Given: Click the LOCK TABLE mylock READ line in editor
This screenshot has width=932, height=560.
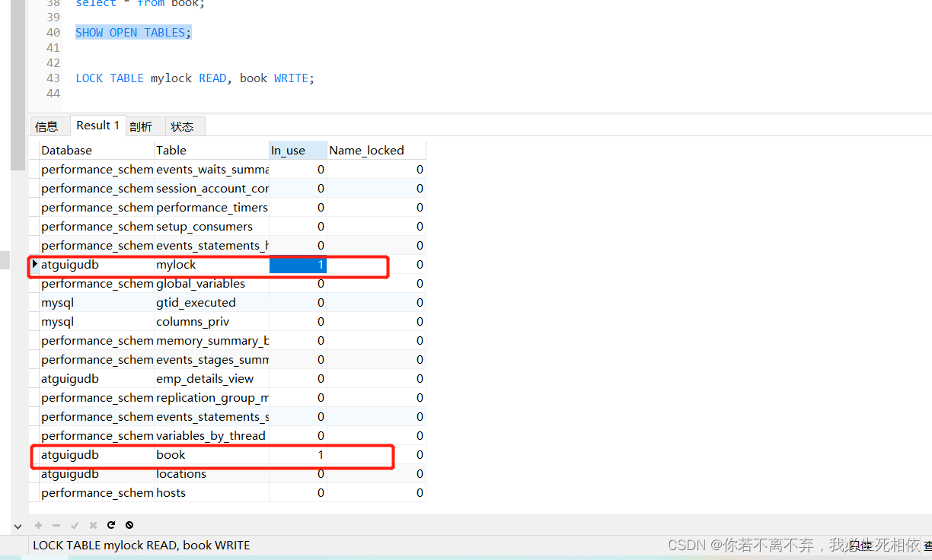Looking at the screenshot, I should tap(194, 78).
